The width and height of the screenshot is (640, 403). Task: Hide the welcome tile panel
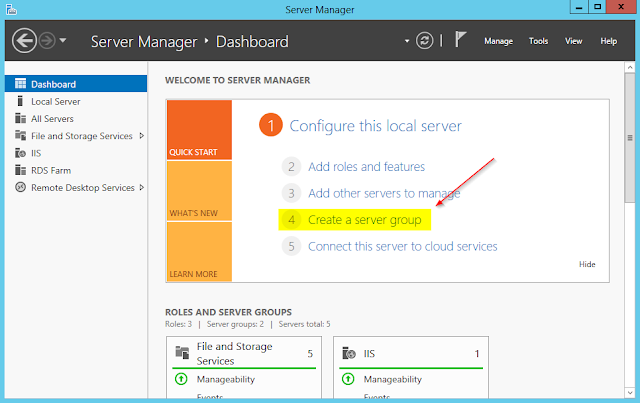coord(587,264)
